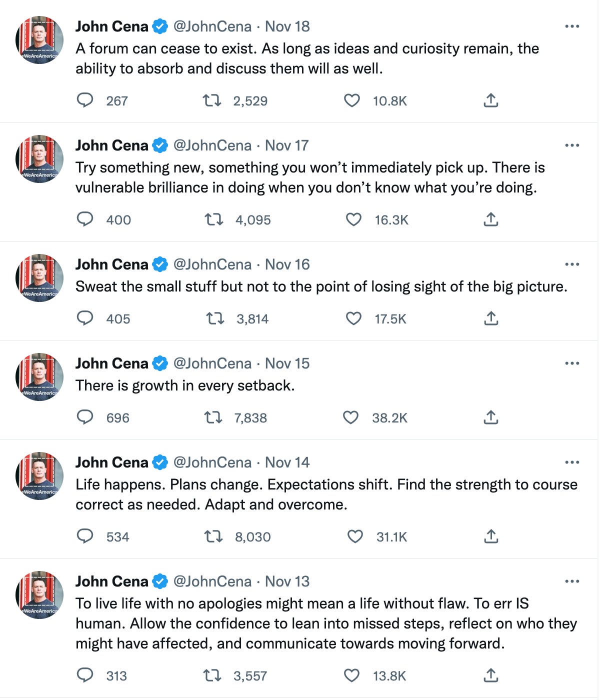Share the Nov 18 forum tweet
This screenshot has height=700, width=603.
coord(491,100)
